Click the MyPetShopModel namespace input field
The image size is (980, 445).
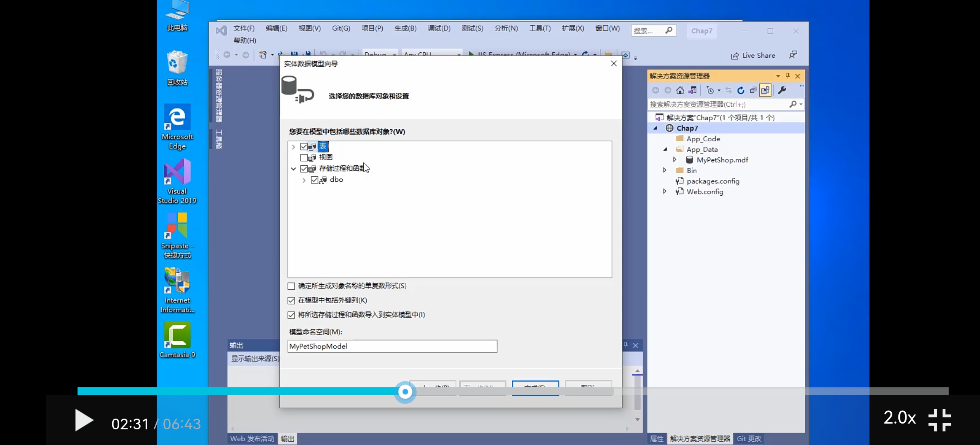(x=392, y=346)
